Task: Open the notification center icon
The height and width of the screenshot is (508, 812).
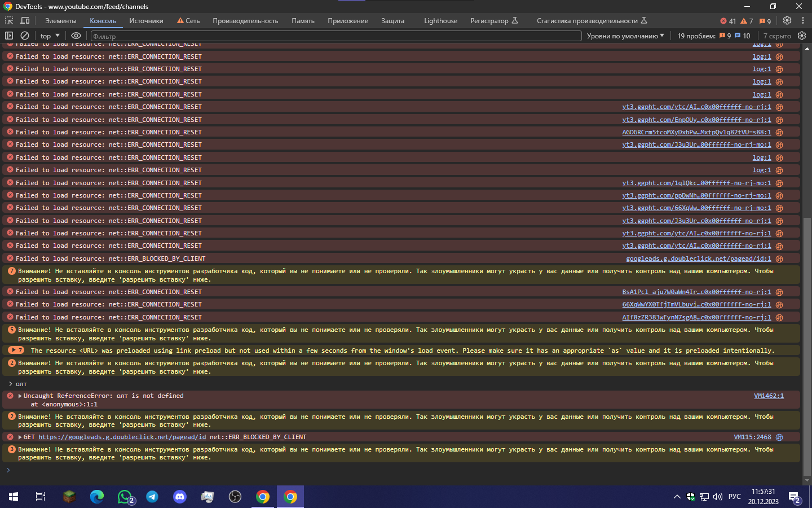Action: pos(795,497)
